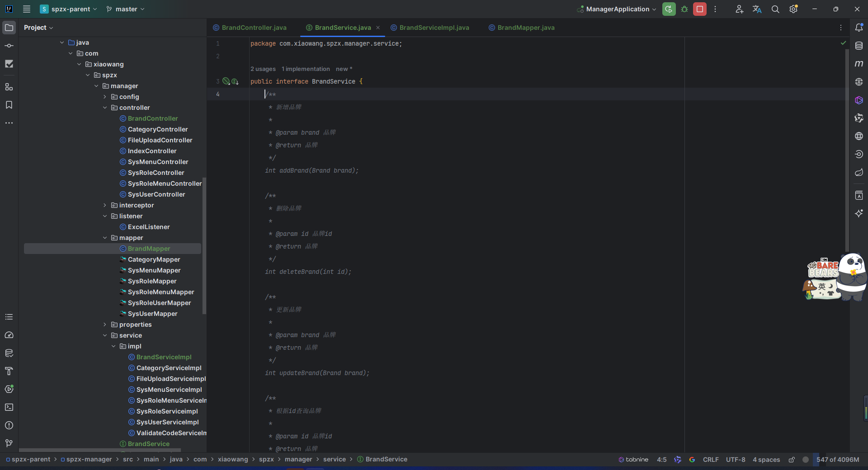Open the main hamburger menu
The width and height of the screenshot is (868, 470).
(27, 9)
